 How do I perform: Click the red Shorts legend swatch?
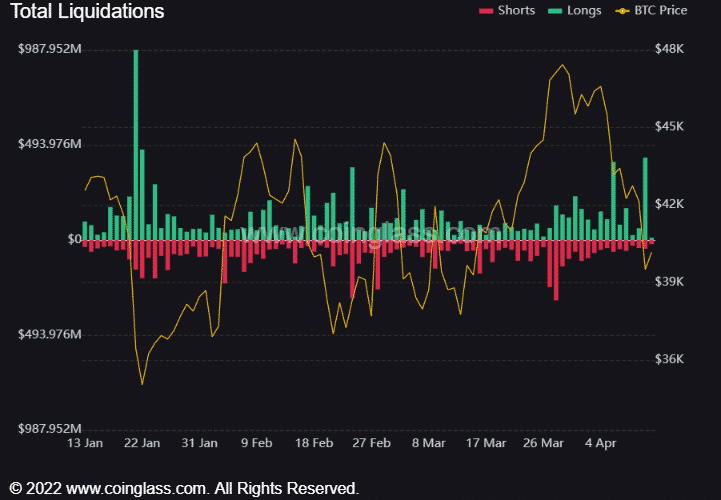[x=486, y=11]
